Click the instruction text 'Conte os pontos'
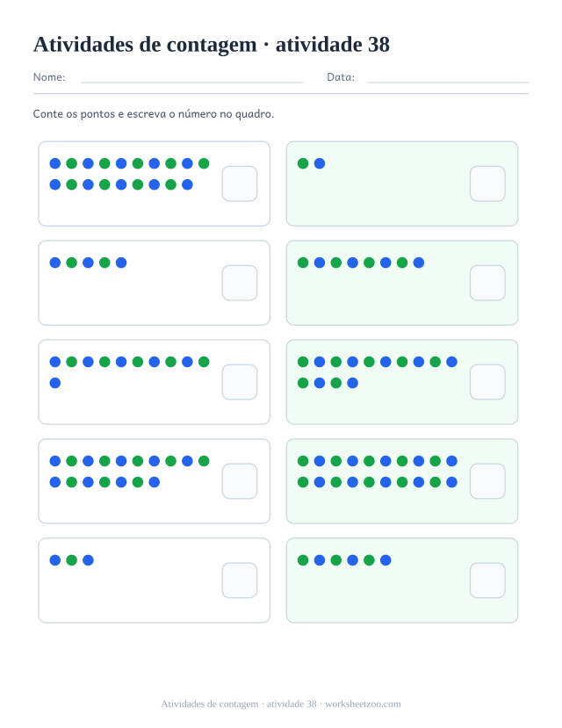 (x=74, y=114)
